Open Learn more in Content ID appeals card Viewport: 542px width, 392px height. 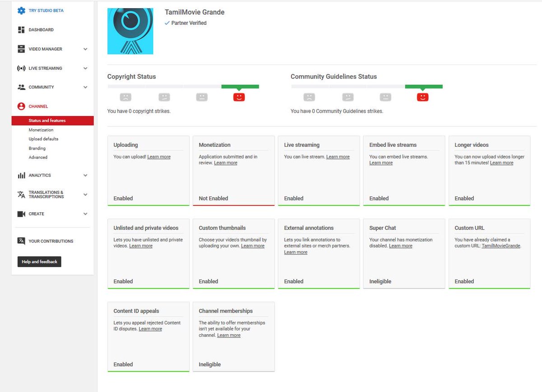click(150, 329)
